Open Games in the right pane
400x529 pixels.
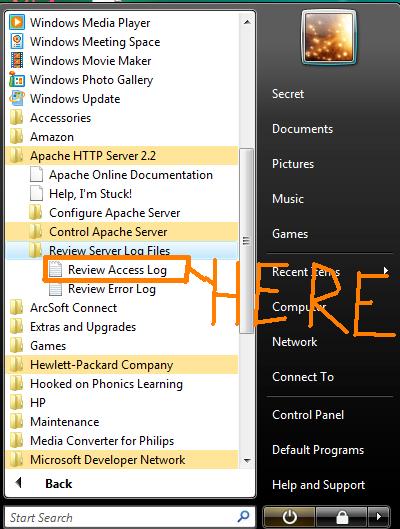(x=290, y=234)
